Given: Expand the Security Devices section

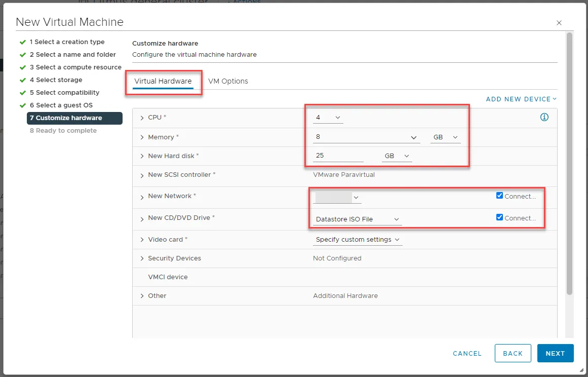Looking at the screenshot, I should click(x=142, y=258).
